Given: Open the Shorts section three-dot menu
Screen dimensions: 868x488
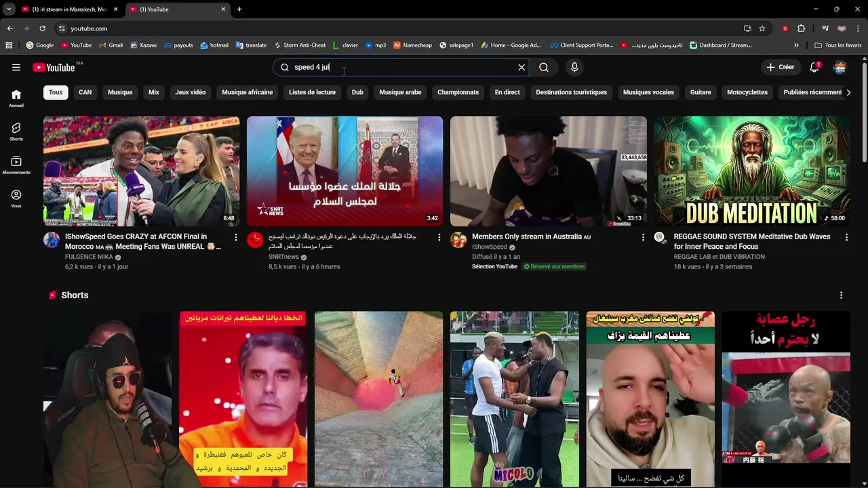Looking at the screenshot, I should 841,296.
